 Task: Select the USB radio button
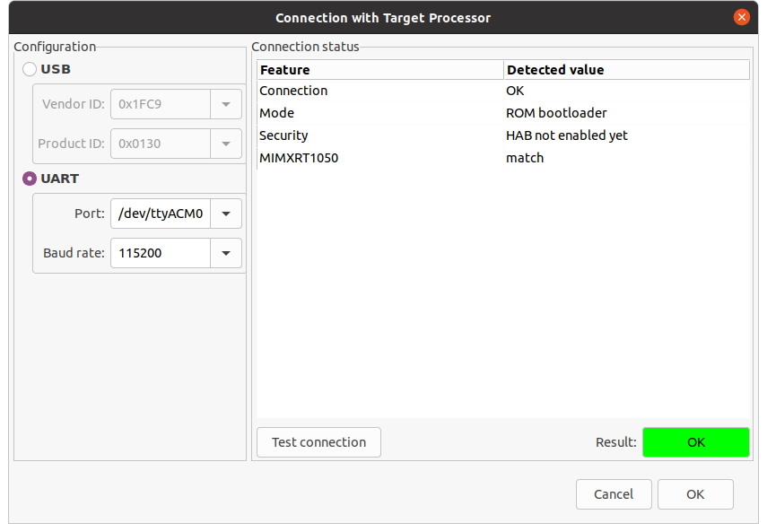29,69
